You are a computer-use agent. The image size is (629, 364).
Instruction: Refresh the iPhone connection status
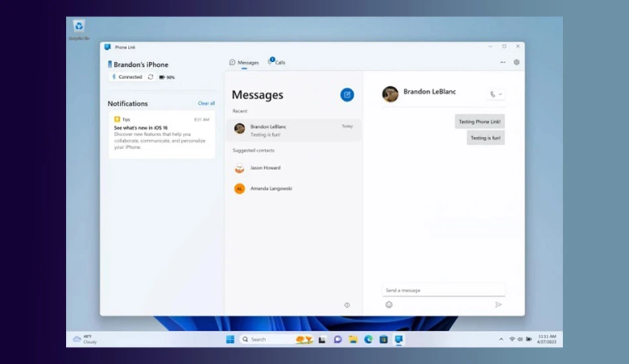tap(150, 77)
